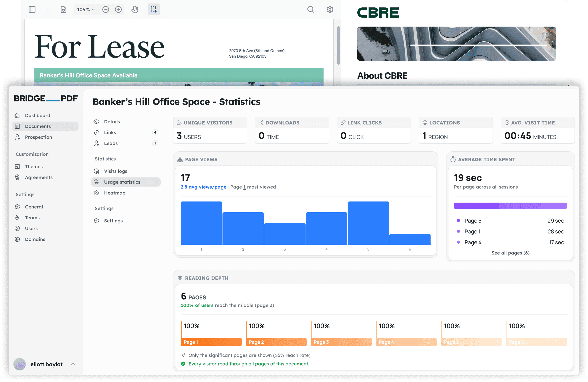Image resolution: width=588 pixels, height=382 pixels.
Task: Click the Page 5 bar in chart
Action: pos(368,223)
